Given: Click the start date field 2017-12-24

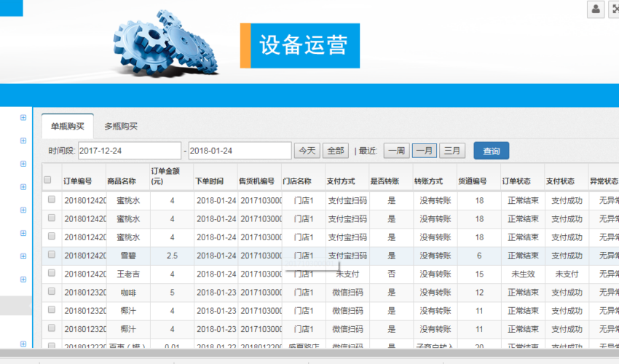Looking at the screenshot, I should (130, 151).
